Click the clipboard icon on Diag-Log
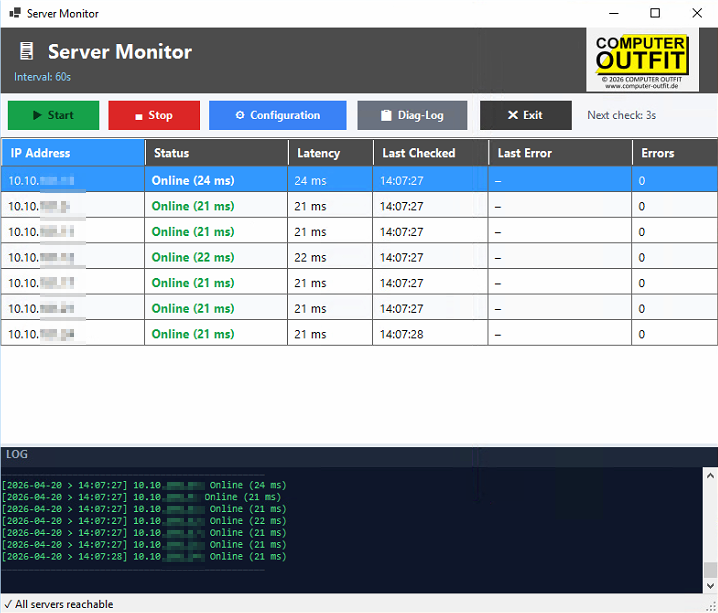This screenshot has height=613, width=718. [386, 115]
